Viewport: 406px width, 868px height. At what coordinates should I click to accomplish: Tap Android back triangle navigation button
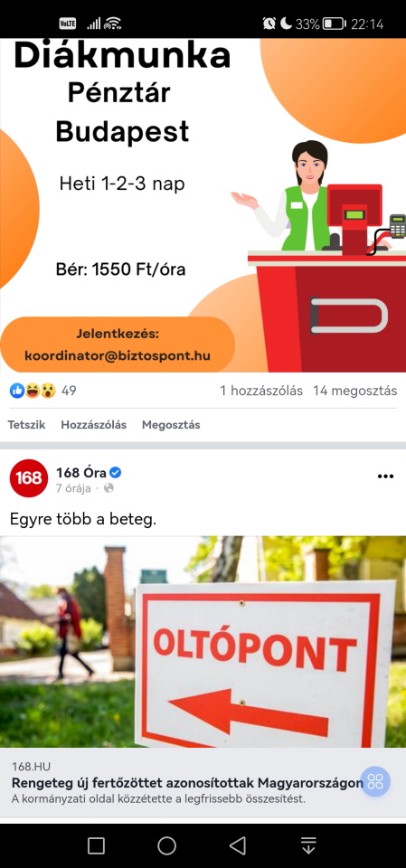click(x=238, y=845)
